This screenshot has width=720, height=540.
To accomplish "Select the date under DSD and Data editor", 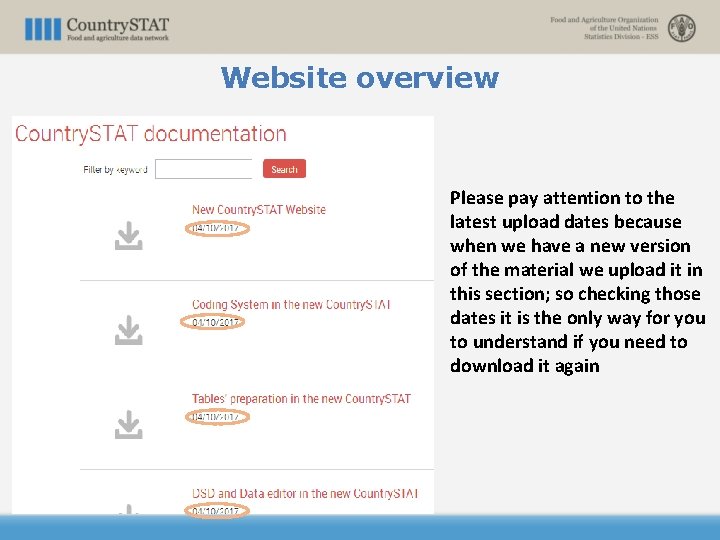I will pos(217,511).
